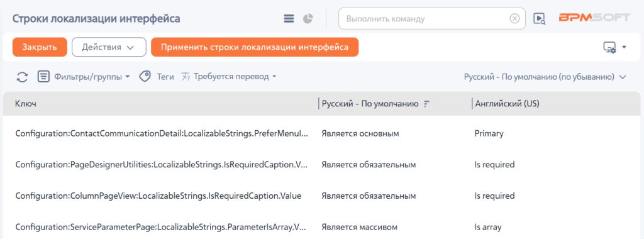Open the Действия dropdown

pyautogui.click(x=109, y=47)
